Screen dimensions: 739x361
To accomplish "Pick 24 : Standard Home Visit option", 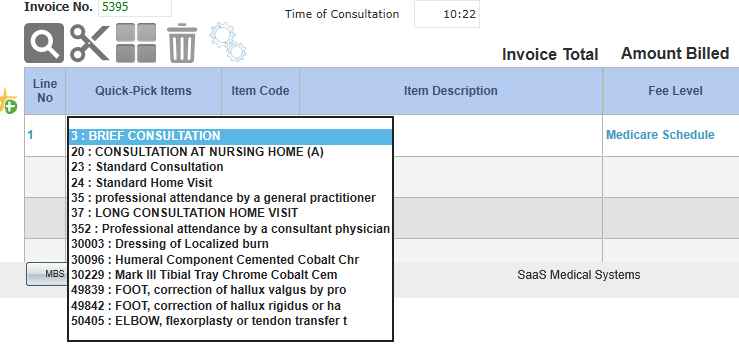I will (x=142, y=183).
